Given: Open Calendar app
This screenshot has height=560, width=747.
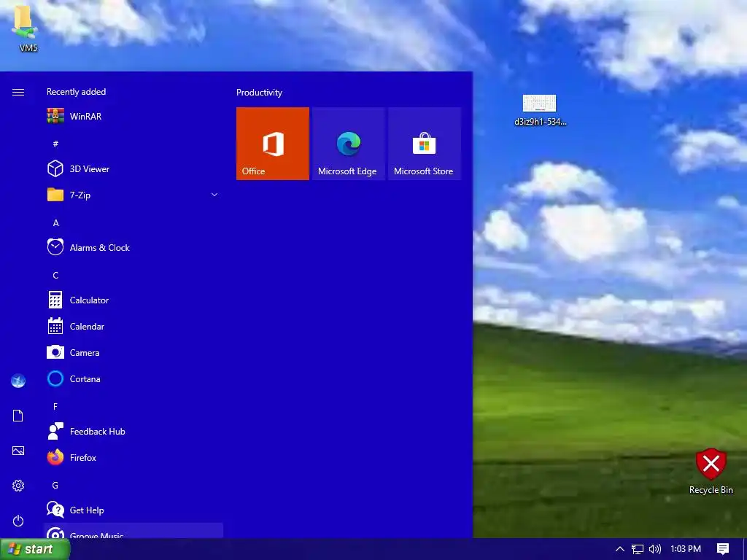Looking at the screenshot, I should (x=133, y=326).
